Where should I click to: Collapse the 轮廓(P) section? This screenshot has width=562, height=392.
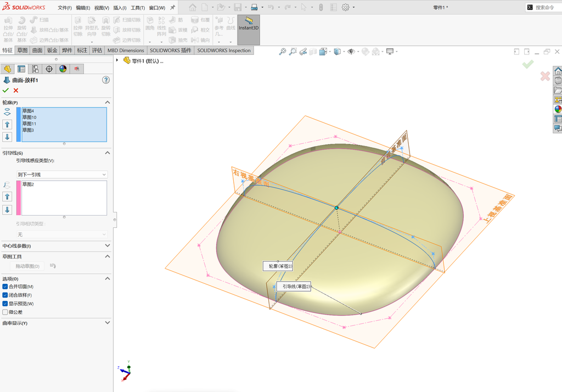point(107,103)
